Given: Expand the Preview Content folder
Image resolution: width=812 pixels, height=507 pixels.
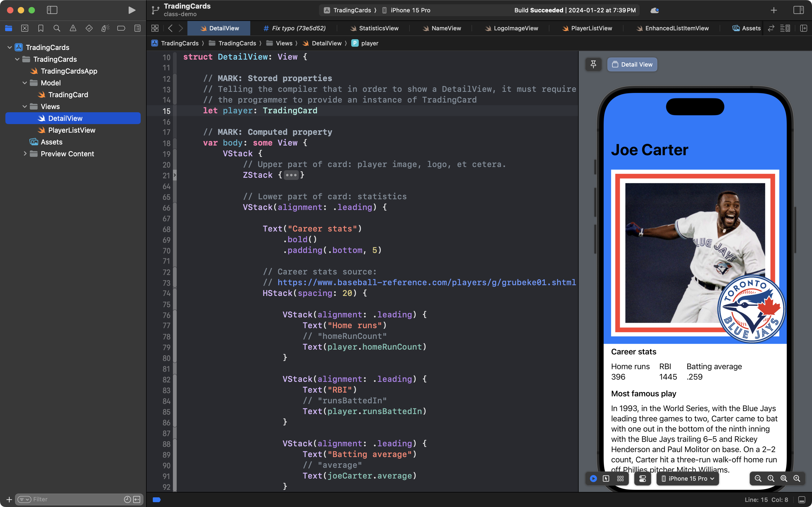Looking at the screenshot, I should [25, 154].
